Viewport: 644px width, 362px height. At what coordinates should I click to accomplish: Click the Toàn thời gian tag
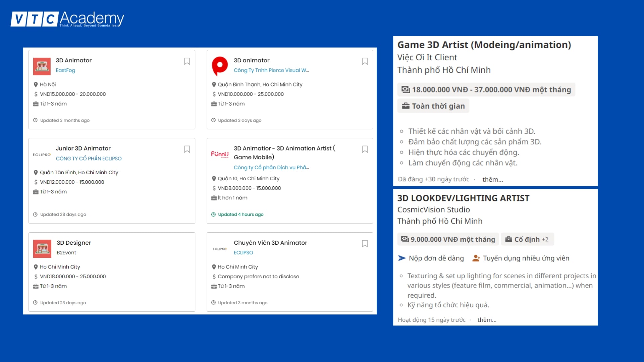[x=433, y=106]
